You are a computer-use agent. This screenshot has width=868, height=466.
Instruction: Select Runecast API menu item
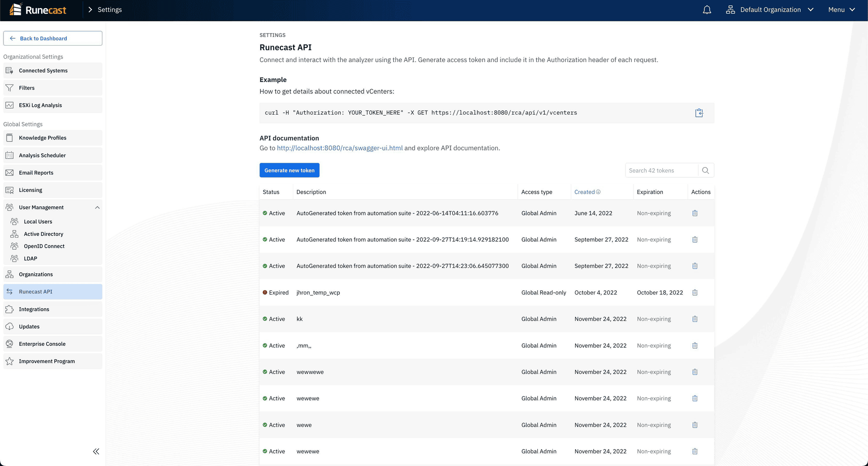click(53, 292)
